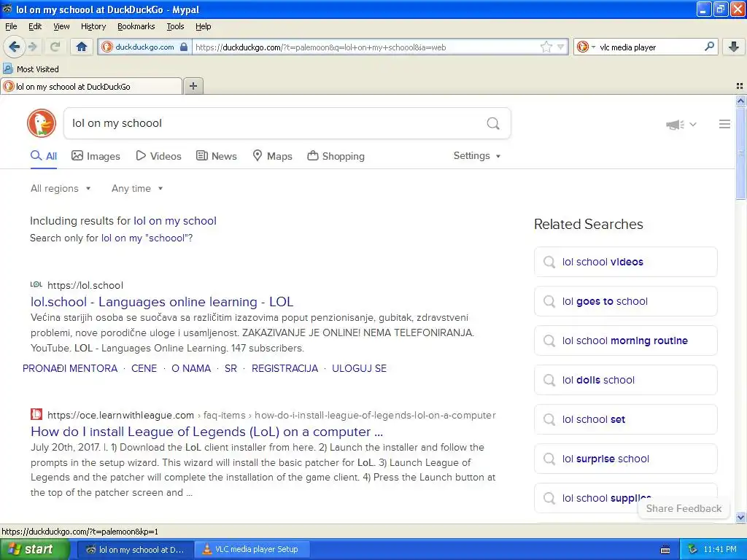Open the browser home page icon
Screen dimensions: 747x560
tap(82, 47)
